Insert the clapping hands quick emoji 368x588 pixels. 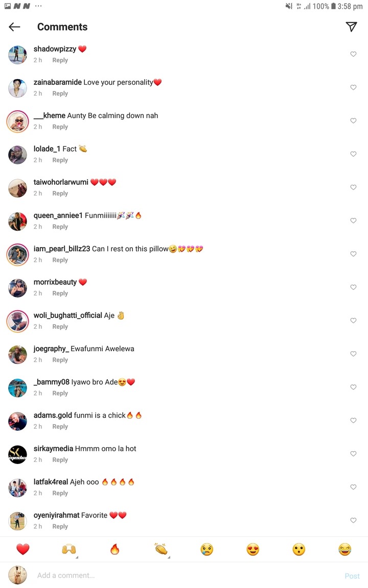[x=161, y=549]
